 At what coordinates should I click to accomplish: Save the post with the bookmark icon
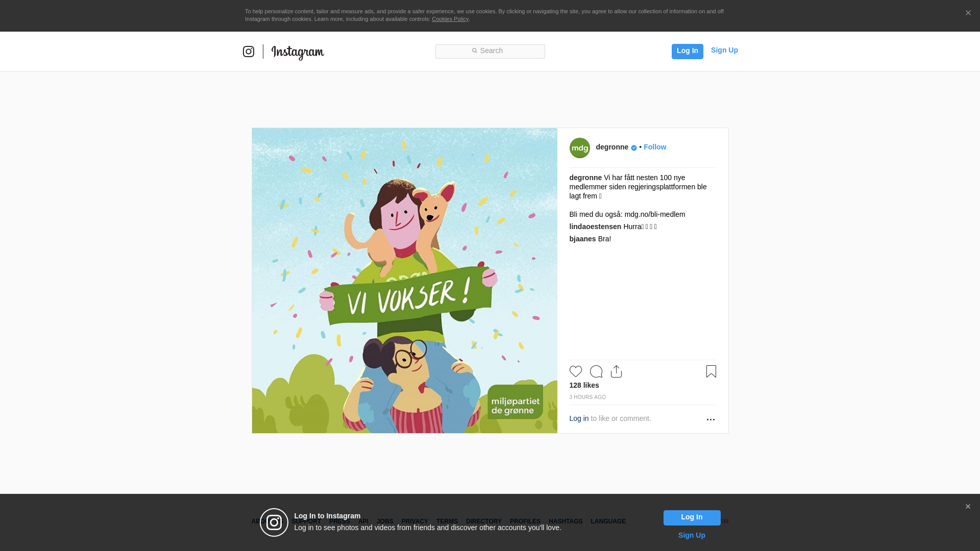[711, 371]
